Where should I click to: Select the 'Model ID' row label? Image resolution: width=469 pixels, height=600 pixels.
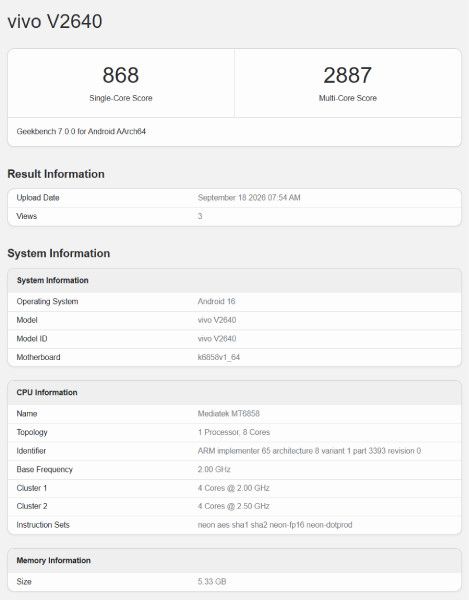(x=32, y=339)
